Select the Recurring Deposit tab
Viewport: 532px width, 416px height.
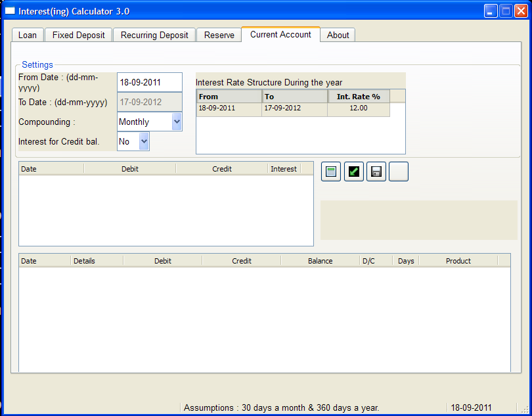click(154, 35)
